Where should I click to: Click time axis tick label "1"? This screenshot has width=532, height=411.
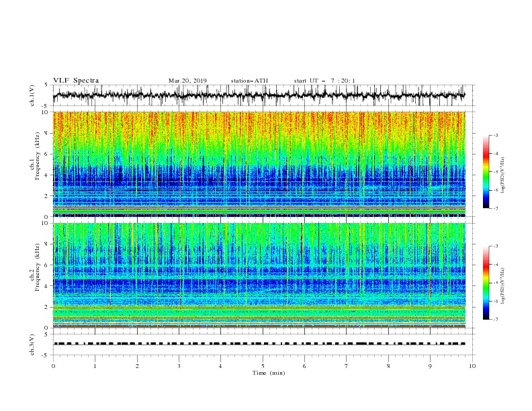(x=95, y=366)
